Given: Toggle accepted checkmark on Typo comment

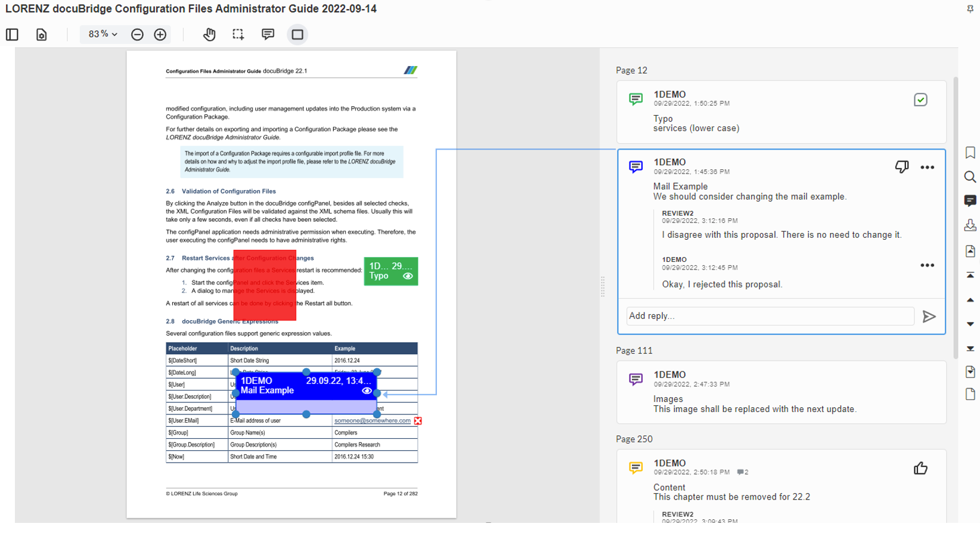Looking at the screenshot, I should click(920, 100).
